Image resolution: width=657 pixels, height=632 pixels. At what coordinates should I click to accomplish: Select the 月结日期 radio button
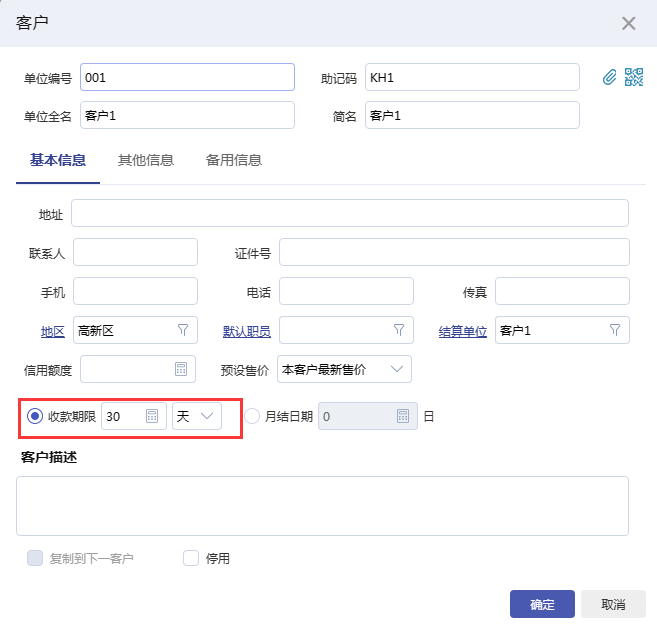pos(252,417)
